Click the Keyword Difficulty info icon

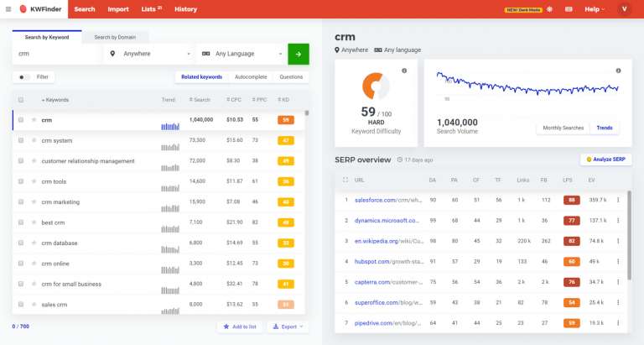(x=404, y=71)
